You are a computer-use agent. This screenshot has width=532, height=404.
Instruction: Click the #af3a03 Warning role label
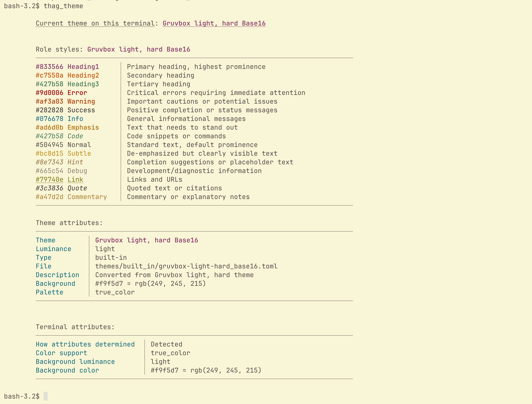tap(65, 101)
